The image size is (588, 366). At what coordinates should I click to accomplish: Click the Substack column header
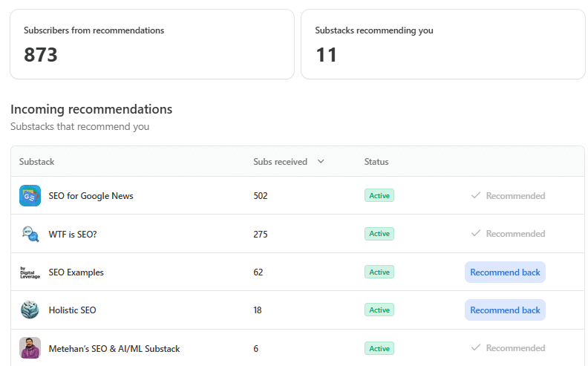coord(36,162)
